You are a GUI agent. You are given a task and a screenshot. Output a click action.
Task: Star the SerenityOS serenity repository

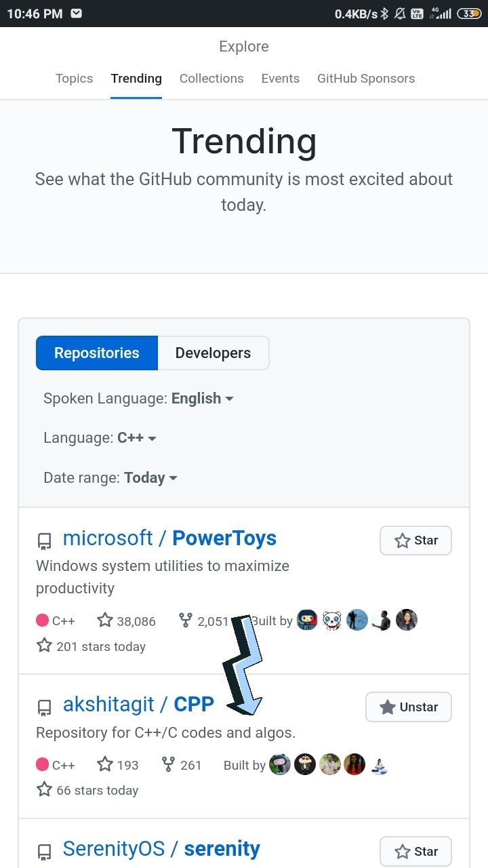[415, 852]
